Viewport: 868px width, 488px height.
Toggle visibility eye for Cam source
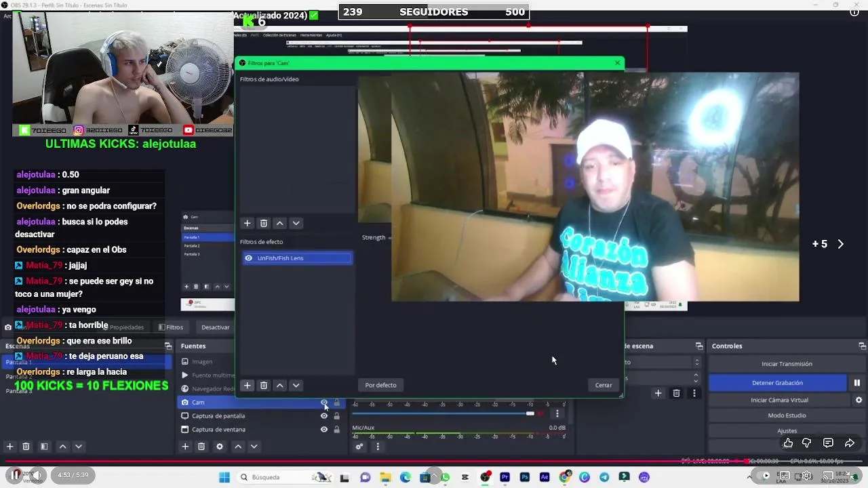tap(324, 403)
